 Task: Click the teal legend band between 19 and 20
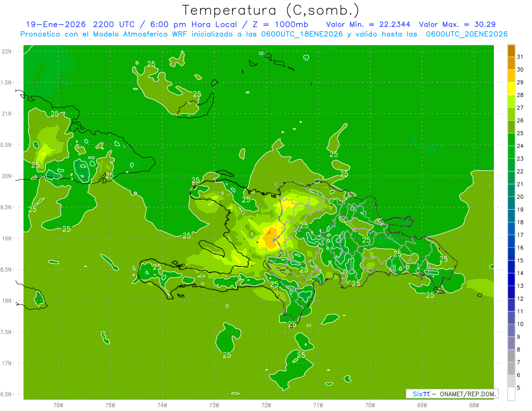pyautogui.click(x=511, y=204)
